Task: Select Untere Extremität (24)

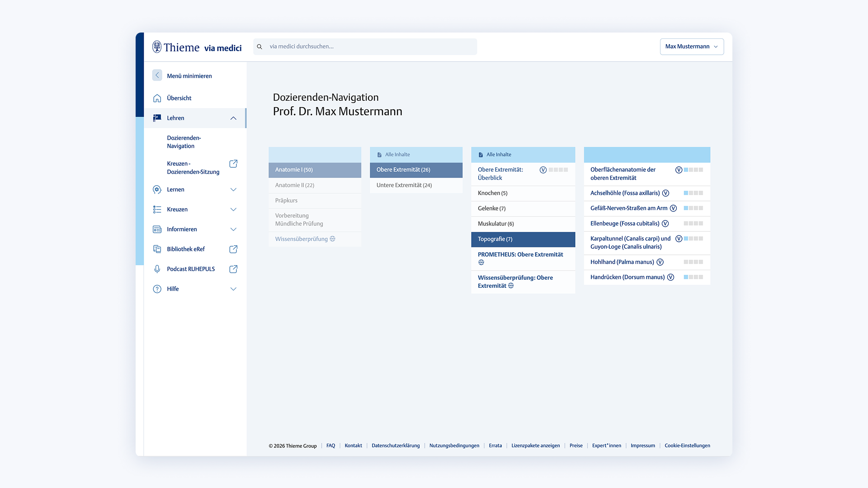Action: 416,185
